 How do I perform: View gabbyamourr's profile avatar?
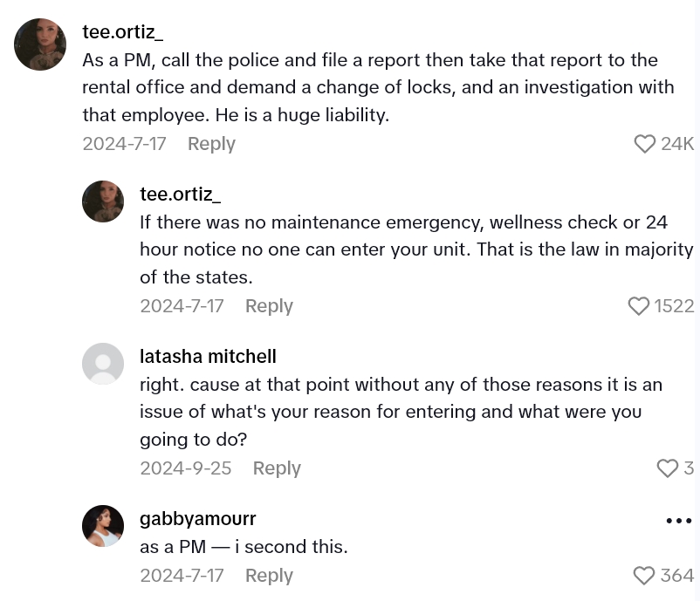103,526
